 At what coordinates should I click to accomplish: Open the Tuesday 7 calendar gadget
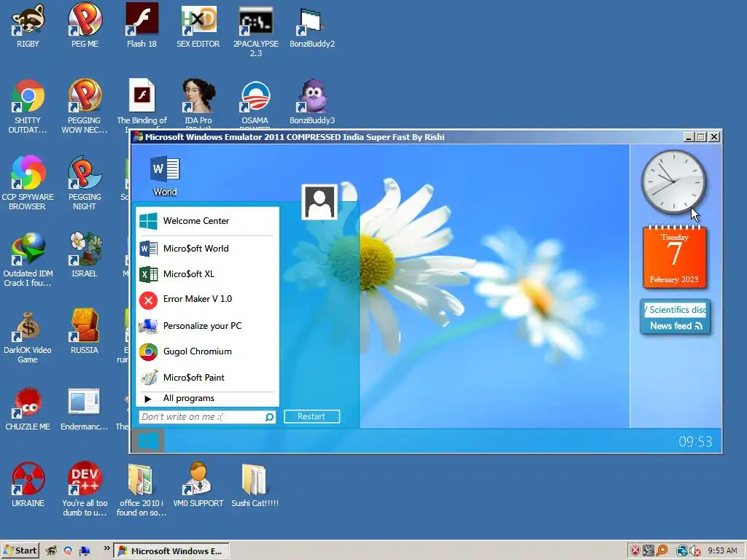pos(675,257)
